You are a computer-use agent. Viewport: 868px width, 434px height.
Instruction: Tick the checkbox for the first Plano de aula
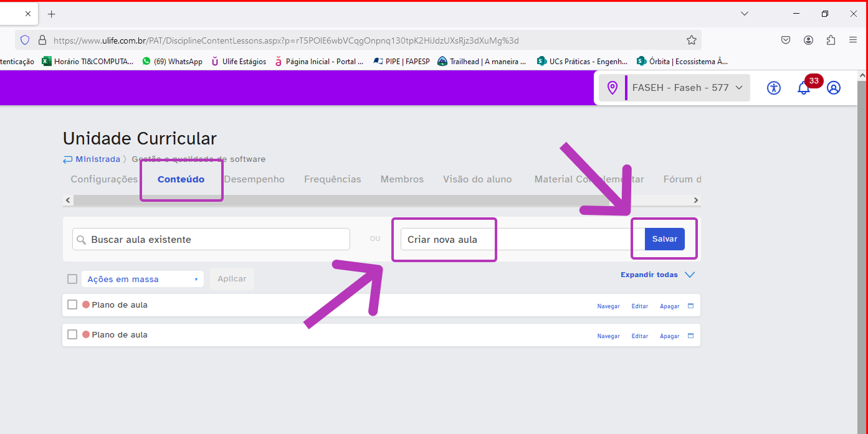[72, 305]
